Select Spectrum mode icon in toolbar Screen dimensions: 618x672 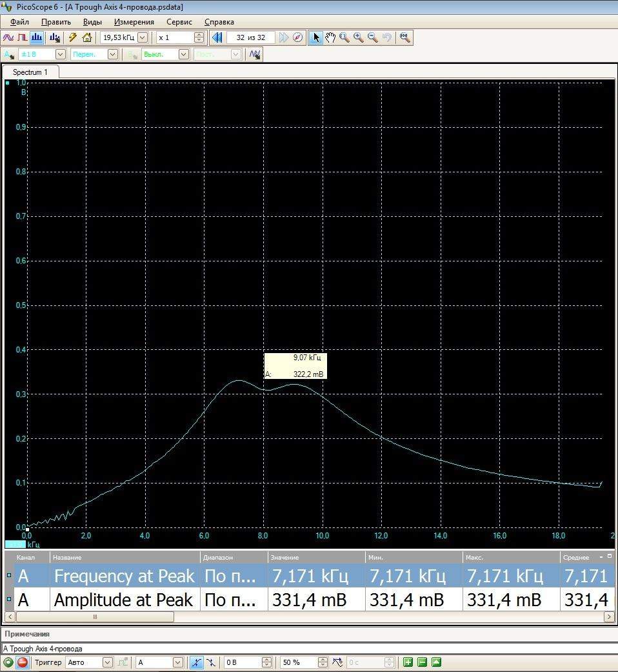pos(37,37)
